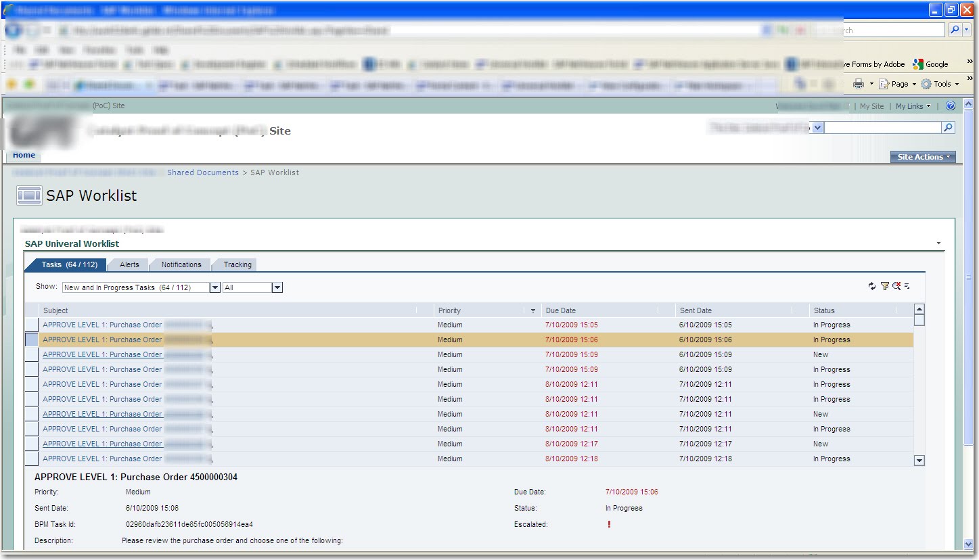979x560 pixels.
Task: Click inside the site search input field
Action: [880, 127]
